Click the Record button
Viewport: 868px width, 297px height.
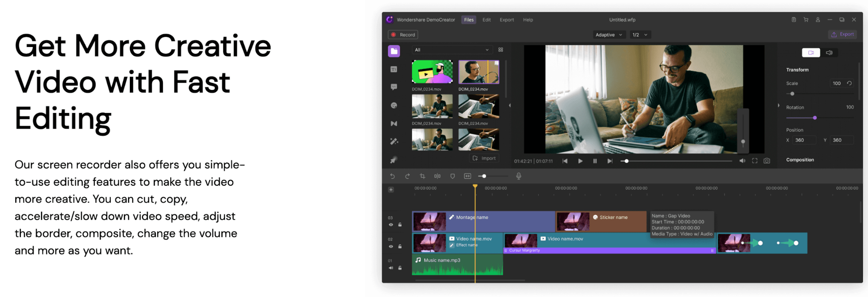click(403, 35)
